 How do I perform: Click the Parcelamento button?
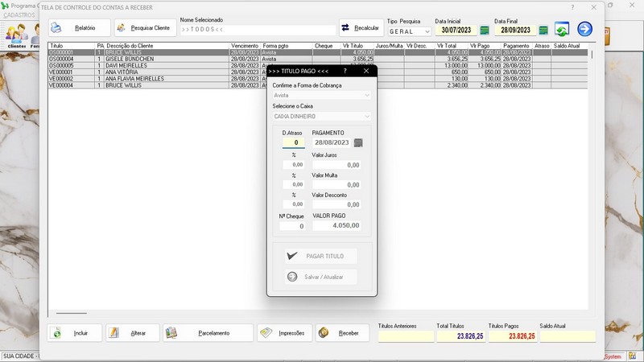tap(208, 333)
